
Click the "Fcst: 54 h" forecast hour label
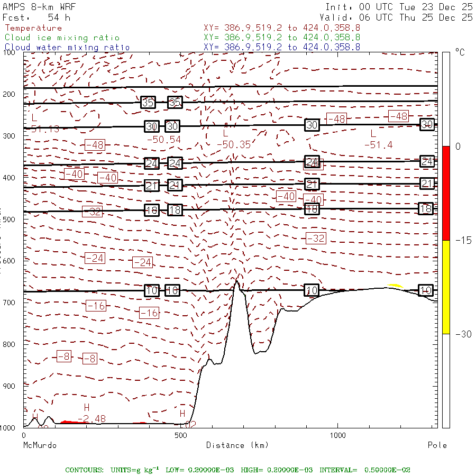pos(36,17)
